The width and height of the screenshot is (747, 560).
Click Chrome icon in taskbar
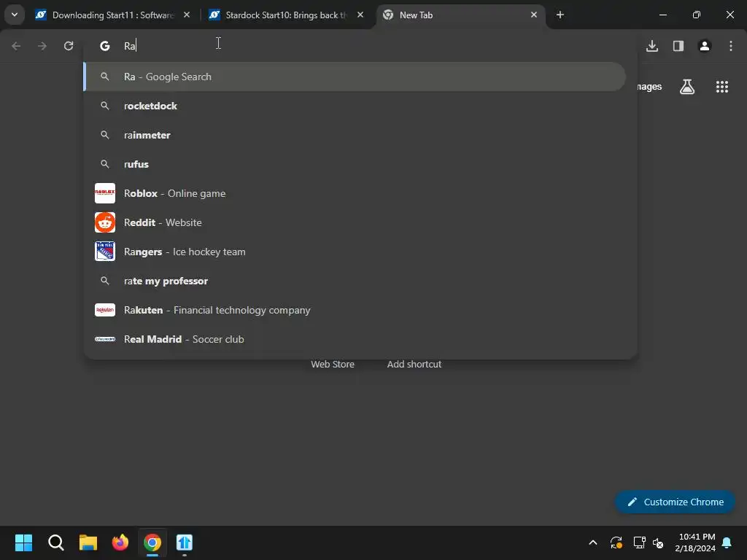coord(152,542)
